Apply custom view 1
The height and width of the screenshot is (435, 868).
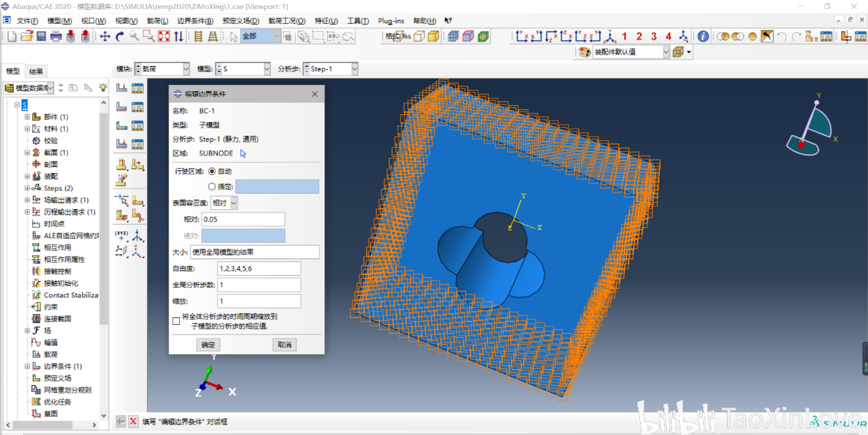tap(624, 36)
